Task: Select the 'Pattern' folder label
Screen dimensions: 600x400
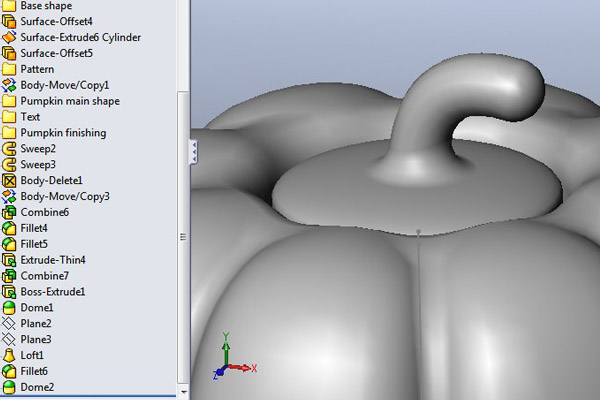Action: (37, 69)
